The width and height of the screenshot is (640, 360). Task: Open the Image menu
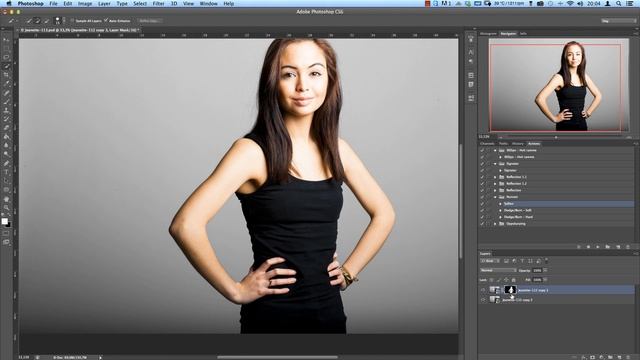(x=85, y=4)
